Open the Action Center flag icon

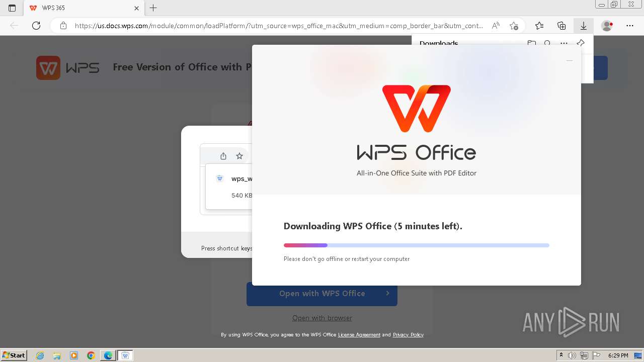coord(596,355)
